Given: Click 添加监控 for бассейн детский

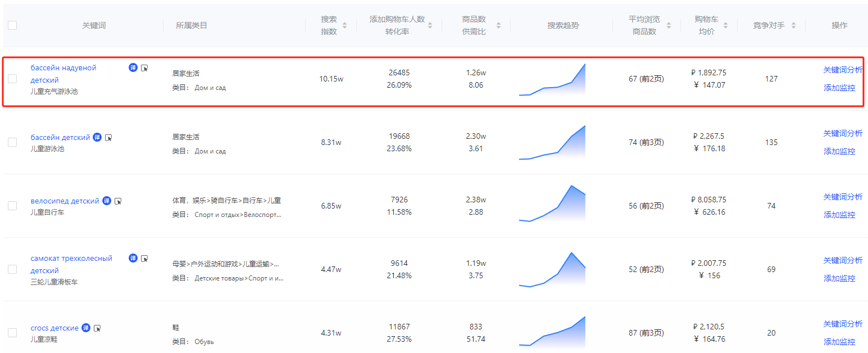Looking at the screenshot, I should (x=839, y=151).
